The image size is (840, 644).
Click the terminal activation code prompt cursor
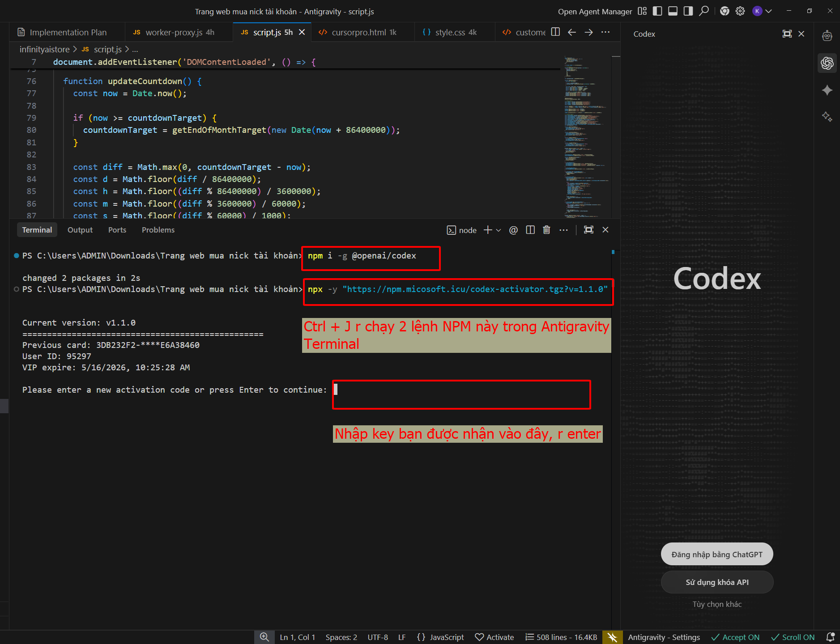[x=336, y=390]
